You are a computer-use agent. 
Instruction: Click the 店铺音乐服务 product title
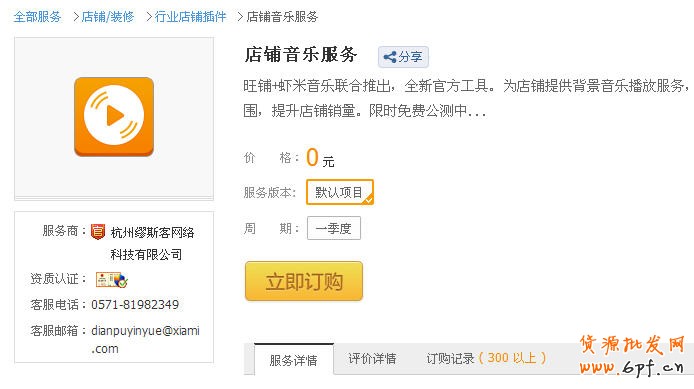(x=301, y=55)
